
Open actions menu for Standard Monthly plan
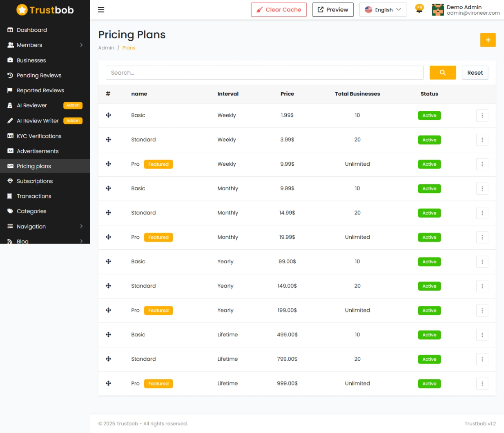tap(482, 213)
